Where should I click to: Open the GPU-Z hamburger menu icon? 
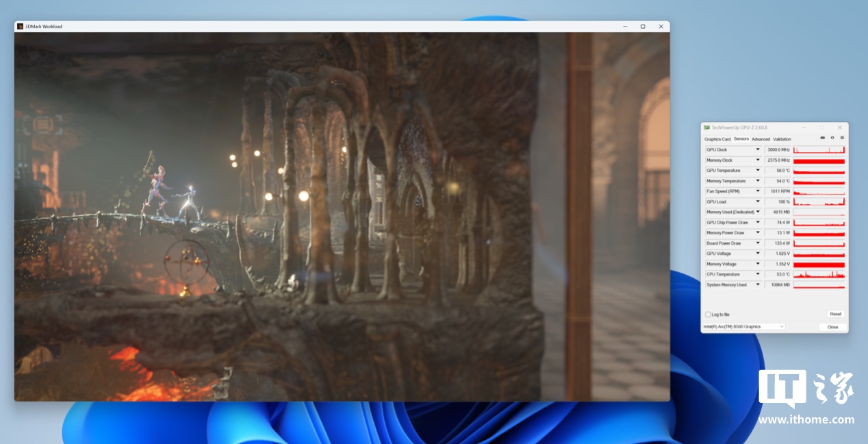[x=842, y=138]
